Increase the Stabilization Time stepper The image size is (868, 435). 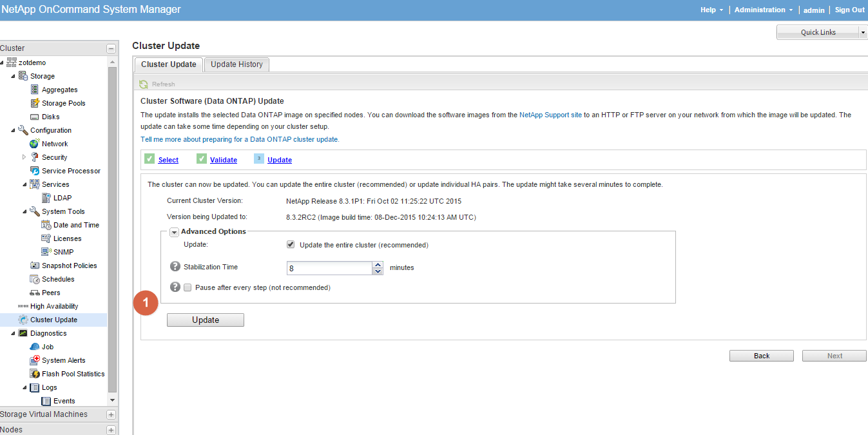click(x=378, y=264)
